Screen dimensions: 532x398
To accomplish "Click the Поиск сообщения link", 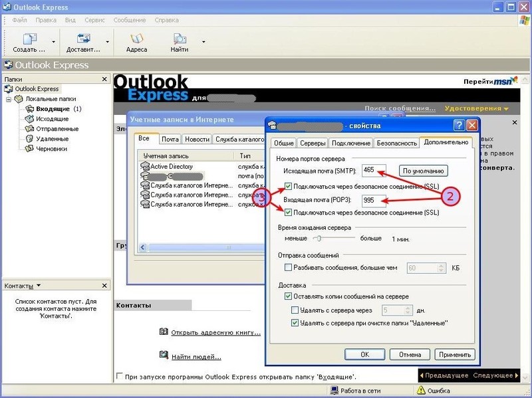I will tap(400, 108).
